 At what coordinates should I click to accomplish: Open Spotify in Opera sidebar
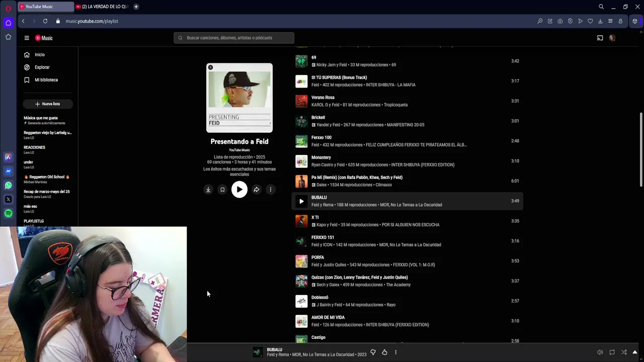(x=8, y=213)
